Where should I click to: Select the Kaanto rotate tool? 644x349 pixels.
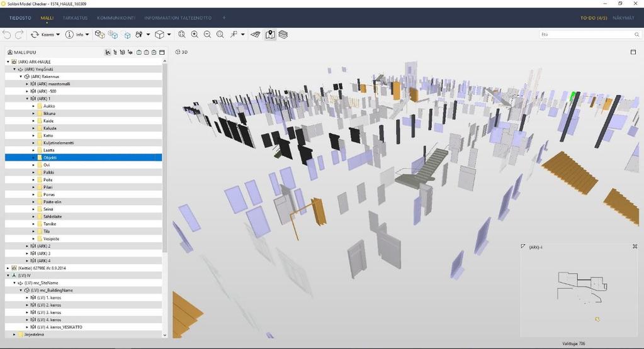43,35
